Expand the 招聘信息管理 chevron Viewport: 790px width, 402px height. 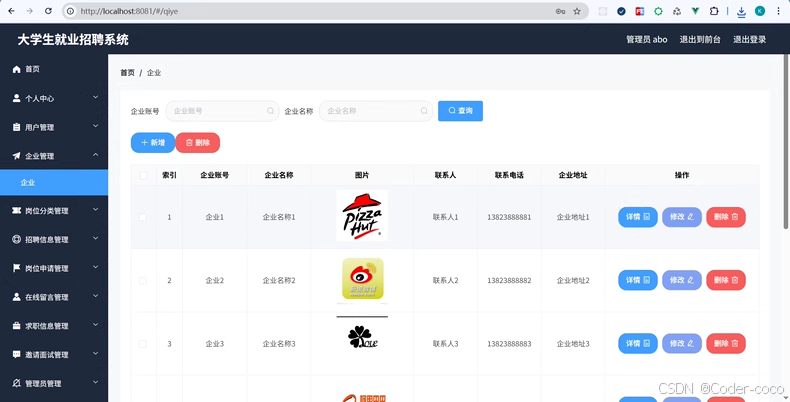pyautogui.click(x=95, y=238)
